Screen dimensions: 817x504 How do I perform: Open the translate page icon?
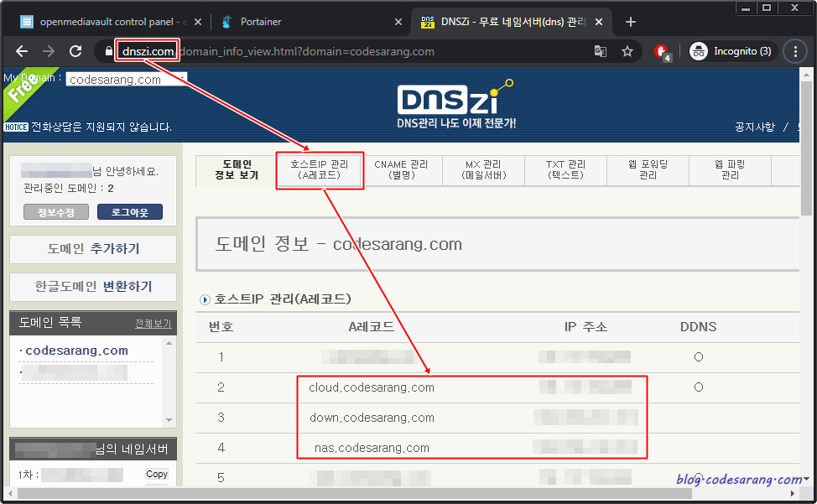tap(601, 51)
